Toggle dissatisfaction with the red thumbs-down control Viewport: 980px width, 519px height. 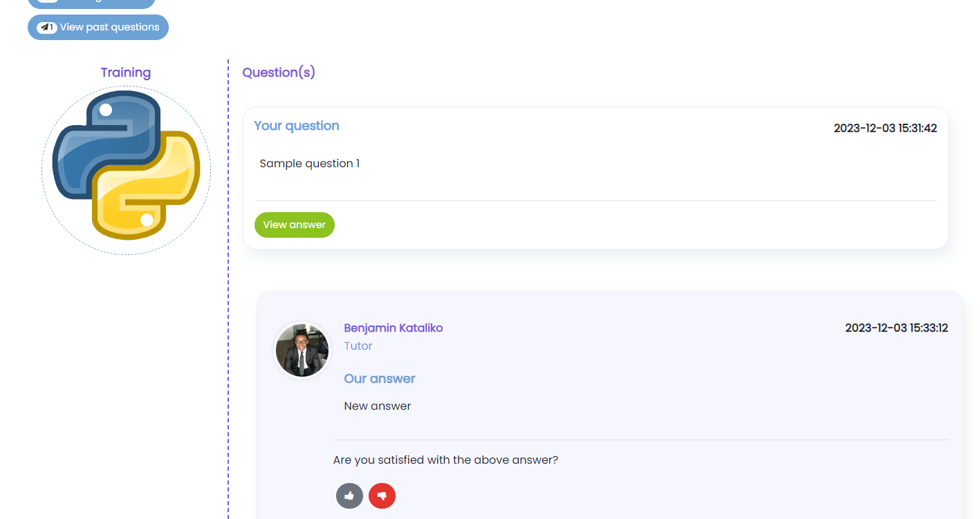382,496
